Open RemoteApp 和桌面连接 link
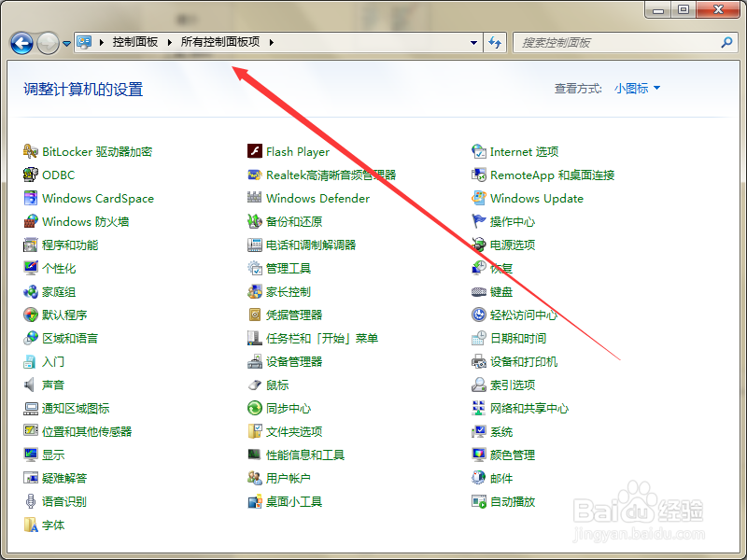The height and width of the screenshot is (560, 747). point(552,175)
